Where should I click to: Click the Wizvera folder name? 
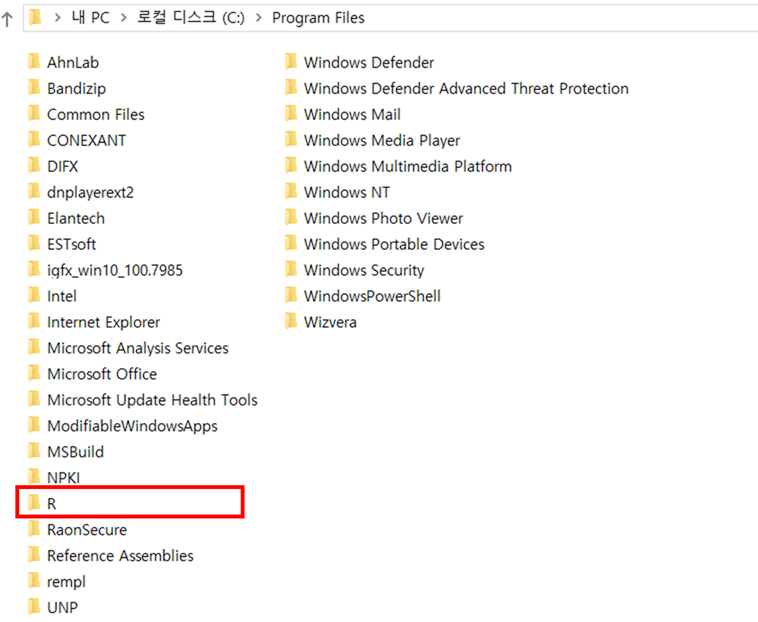tap(330, 322)
